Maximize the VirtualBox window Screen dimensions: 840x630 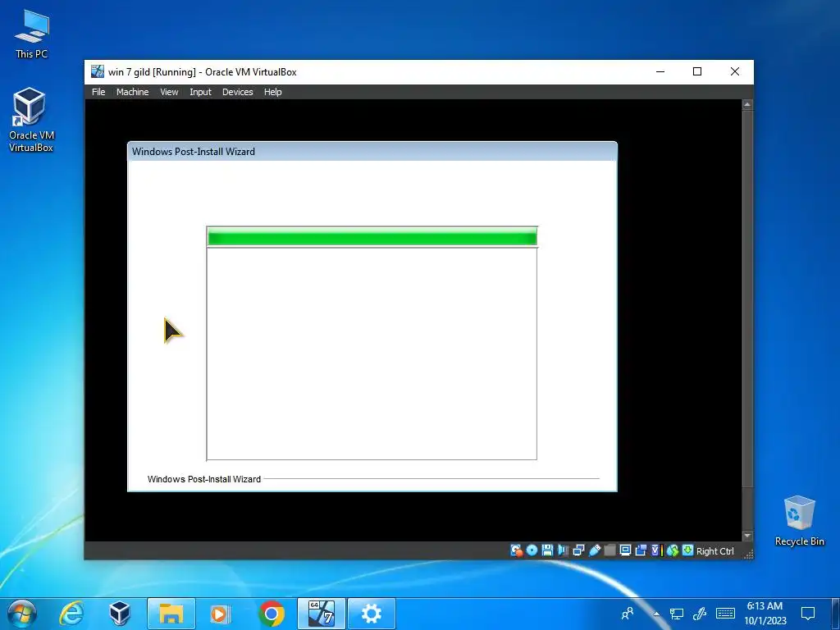tap(697, 72)
